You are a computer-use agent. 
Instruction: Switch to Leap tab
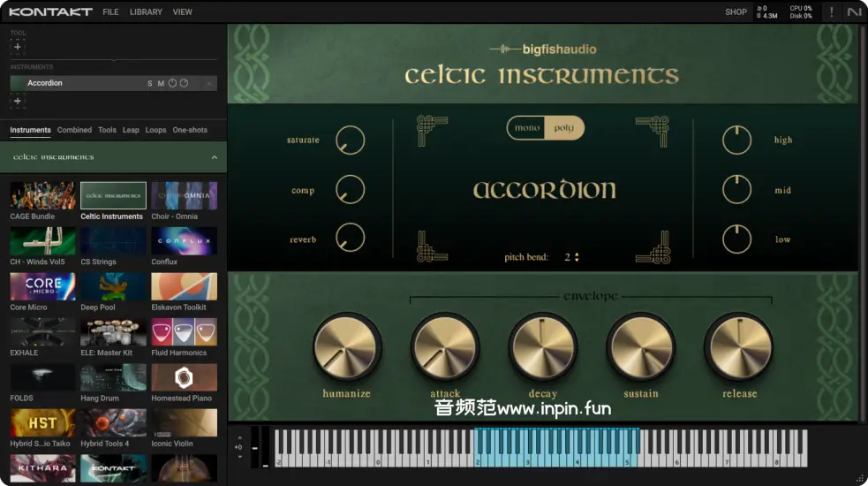click(x=131, y=130)
